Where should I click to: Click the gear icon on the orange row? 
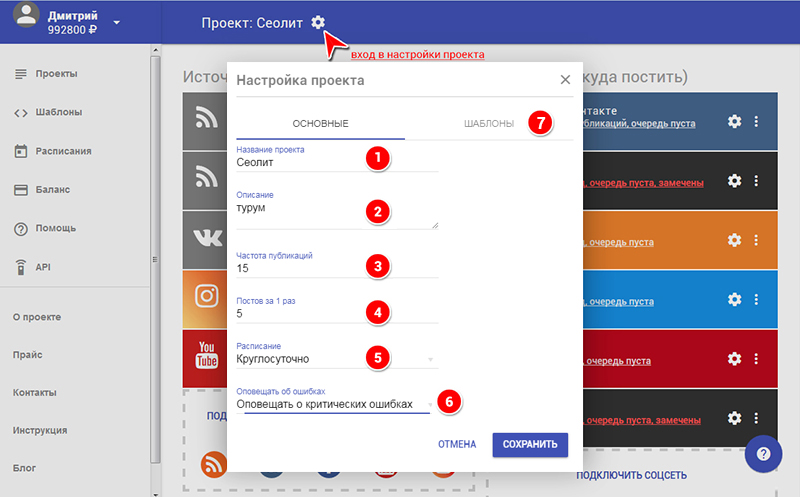pyautogui.click(x=734, y=240)
